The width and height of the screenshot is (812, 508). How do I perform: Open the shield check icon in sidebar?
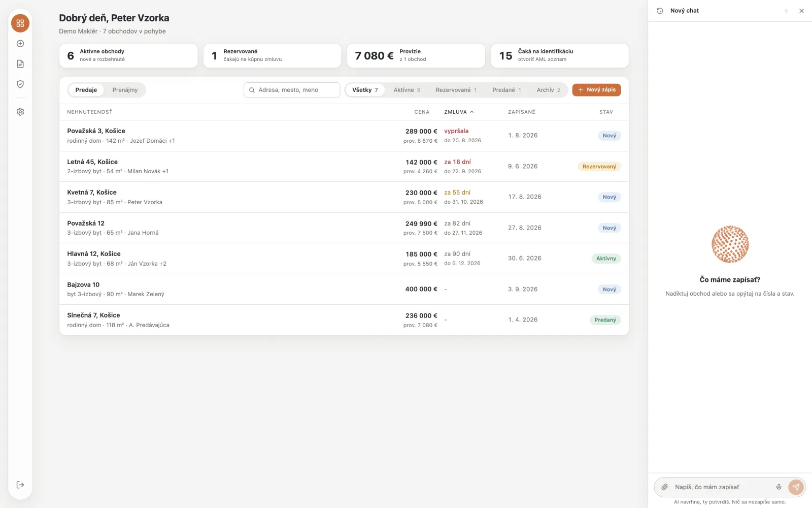[x=20, y=84]
